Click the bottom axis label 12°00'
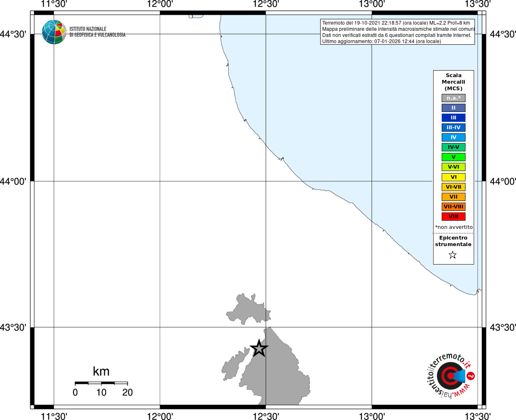 point(160,416)
